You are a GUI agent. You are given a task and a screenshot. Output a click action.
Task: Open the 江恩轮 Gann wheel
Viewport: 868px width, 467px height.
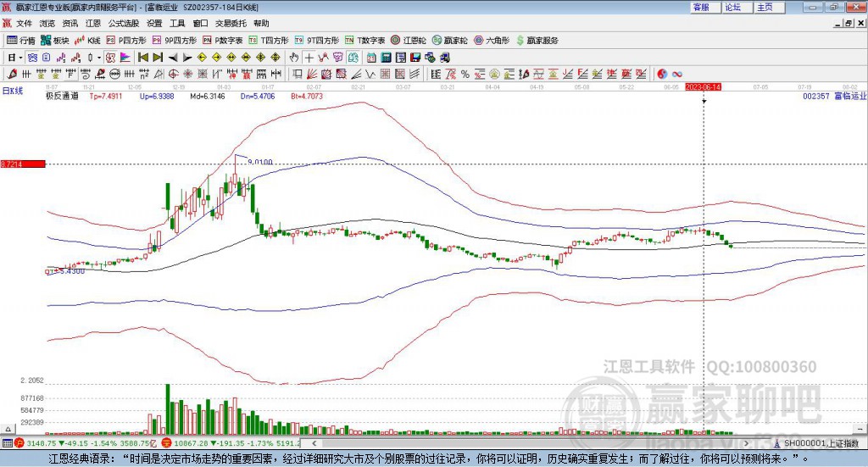pos(409,41)
